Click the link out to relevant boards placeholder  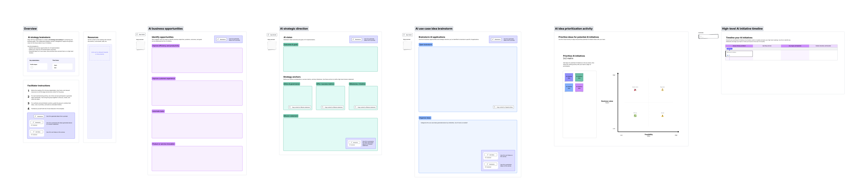click(x=100, y=53)
